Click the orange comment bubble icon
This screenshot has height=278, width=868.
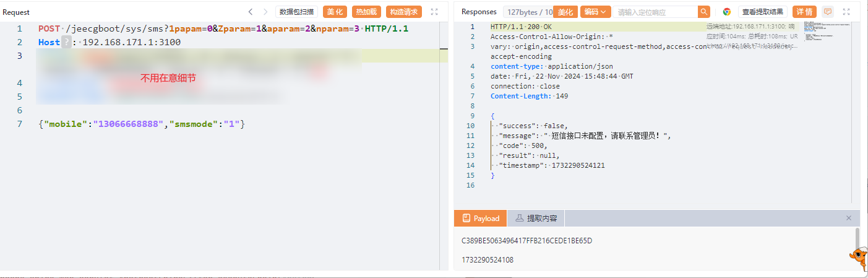coord(828,12)
